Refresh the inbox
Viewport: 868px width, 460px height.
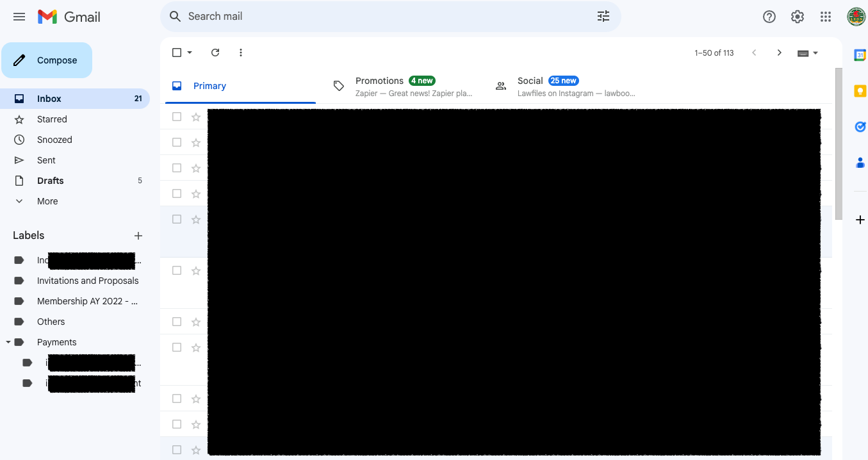(x=215, y=52)
